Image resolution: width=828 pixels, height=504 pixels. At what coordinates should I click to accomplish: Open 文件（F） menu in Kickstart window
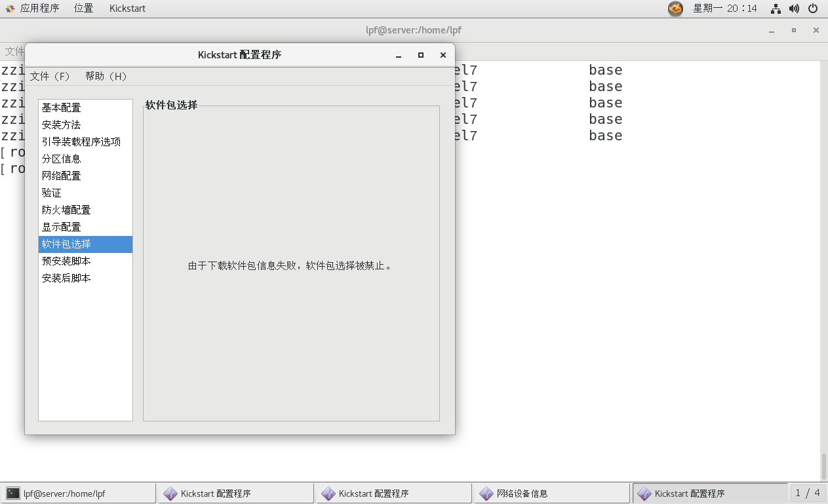pyautogui.click(x=50, y=76)
